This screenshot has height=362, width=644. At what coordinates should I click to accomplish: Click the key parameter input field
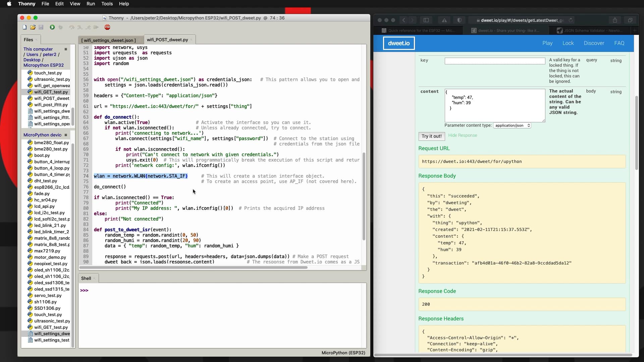coord(495,61)
